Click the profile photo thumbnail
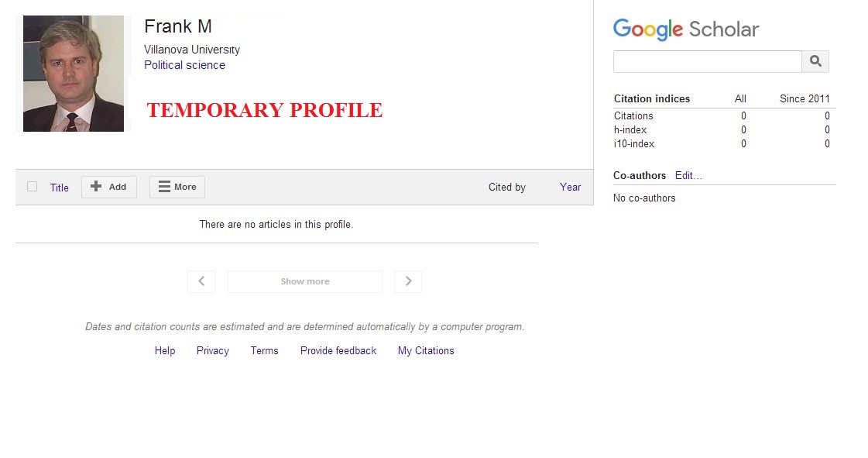868x458 pixels. tap(74, 74)
